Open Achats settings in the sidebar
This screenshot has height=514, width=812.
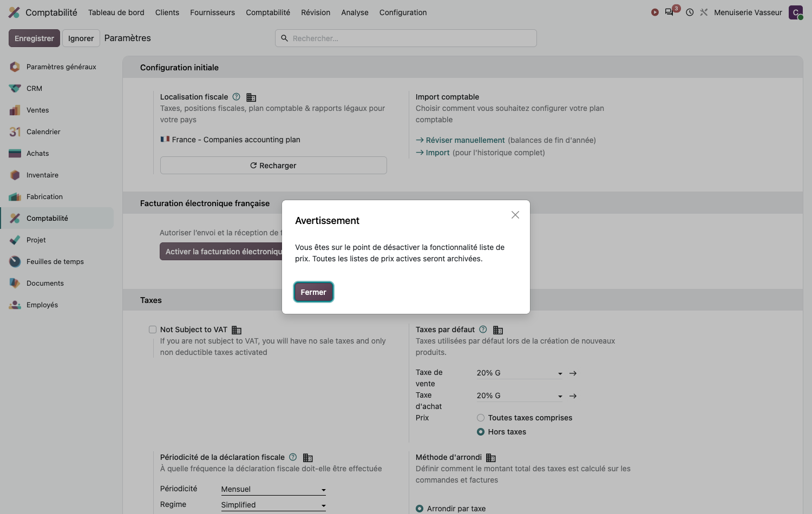click(x=57, y=153)
